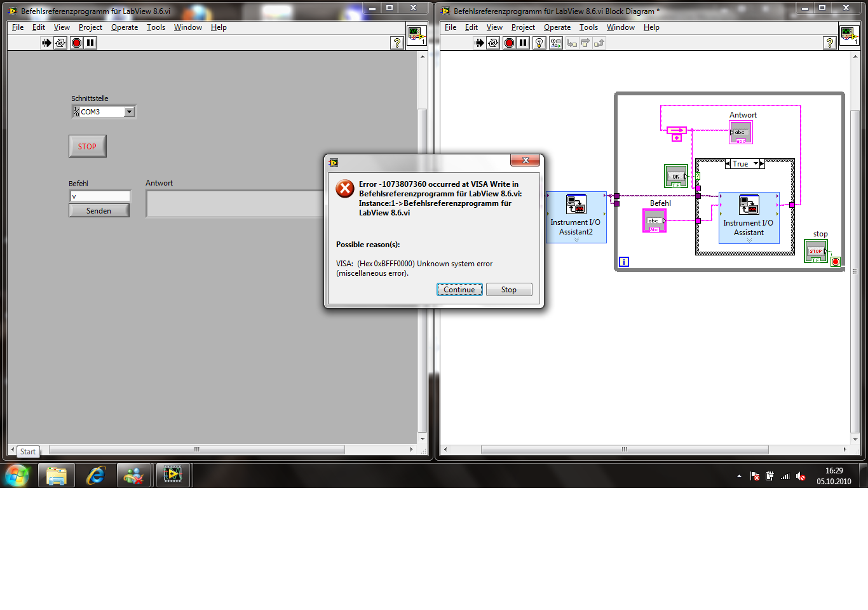Select the stop boolean terminal in the diagram

click(x=816, y=251)
